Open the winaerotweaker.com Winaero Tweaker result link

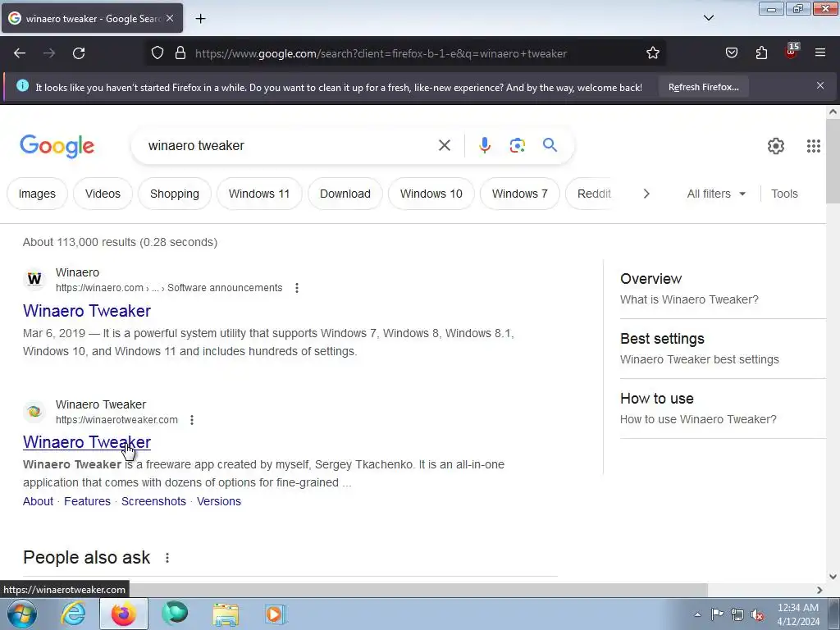tap(87, 442)
